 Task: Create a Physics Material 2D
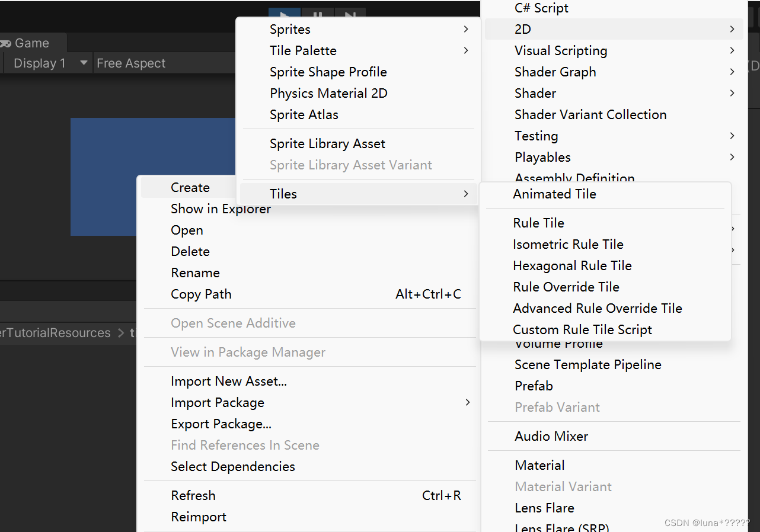click(x=358, y=94)
